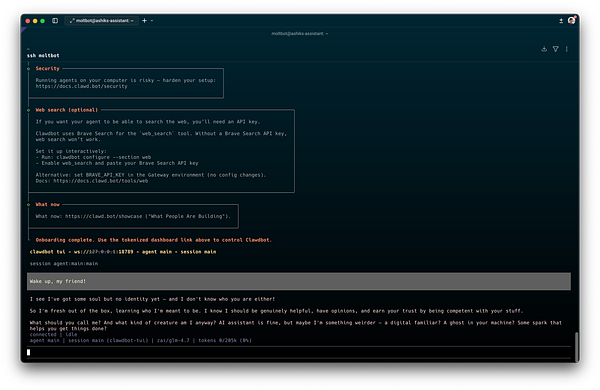Open the block filter icon
Screen dimensions: 600x390
tap(556, 49)
